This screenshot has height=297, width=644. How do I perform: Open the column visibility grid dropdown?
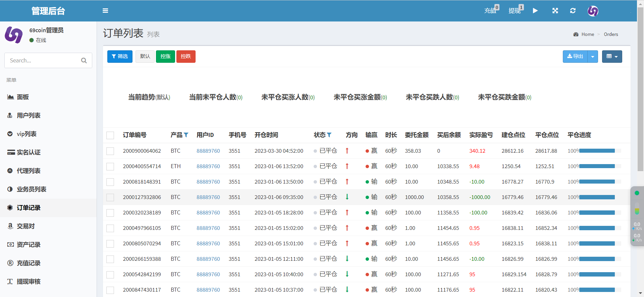pyautogui.click(x=612, y=56)
